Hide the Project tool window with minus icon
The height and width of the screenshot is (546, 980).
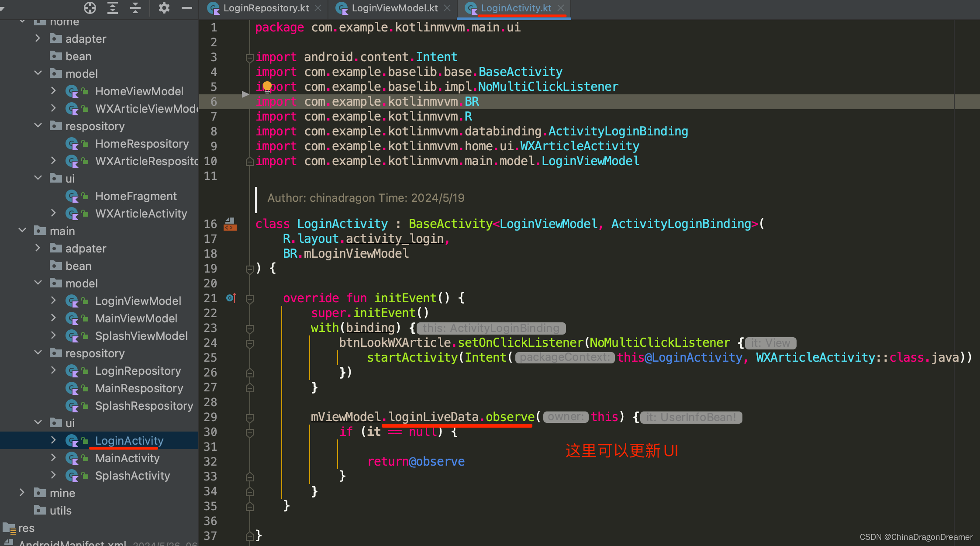(186, 8)
